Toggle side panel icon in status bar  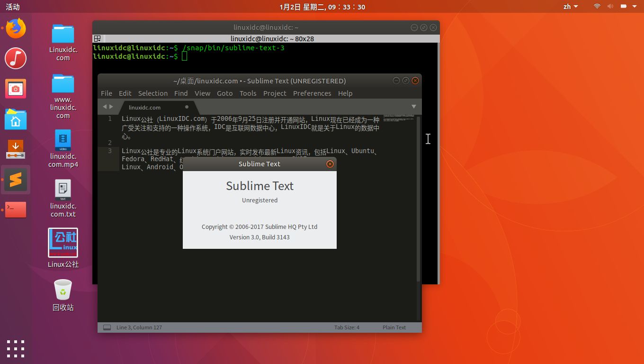coord(107,328)
